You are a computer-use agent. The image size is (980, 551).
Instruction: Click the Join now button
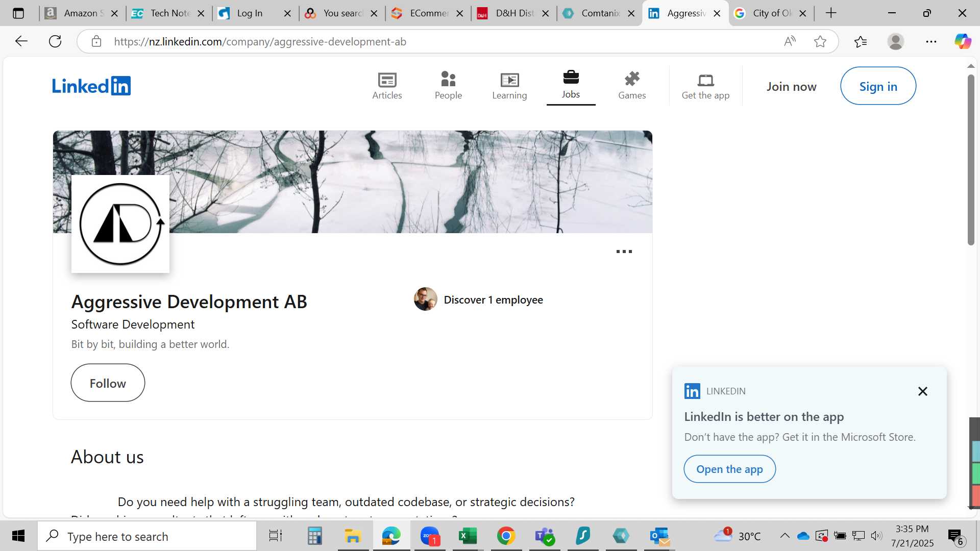pos(791,86)
